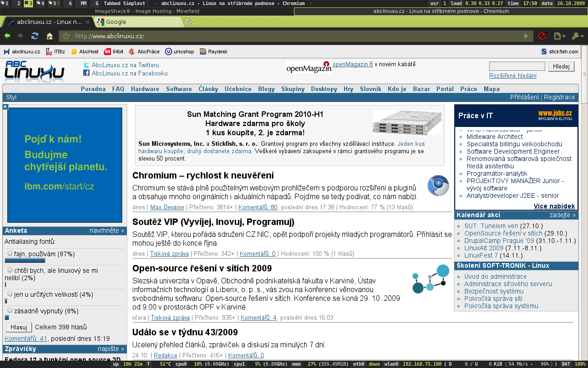Click the Styl link
The height and width of the screenshot is (368, 588).
coord(11,97)
